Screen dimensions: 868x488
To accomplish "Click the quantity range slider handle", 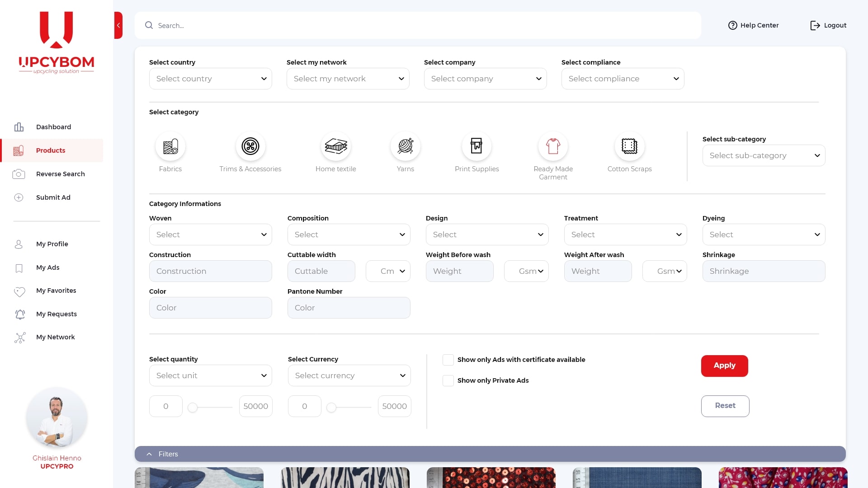I will click(x=193, y=407).
